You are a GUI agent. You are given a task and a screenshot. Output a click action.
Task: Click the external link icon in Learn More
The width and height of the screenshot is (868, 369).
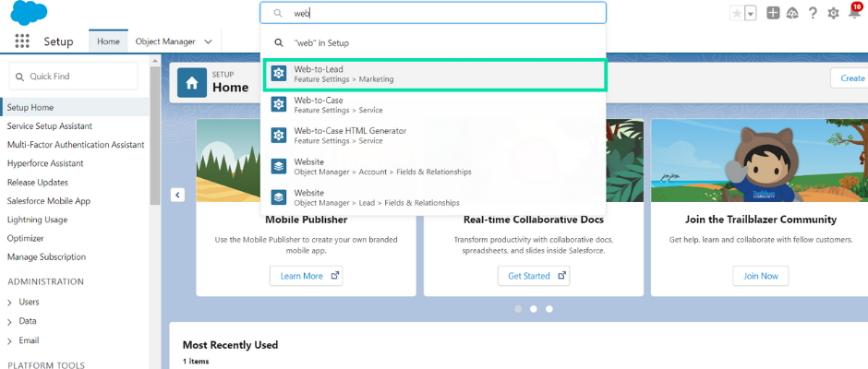click(334, 276)
